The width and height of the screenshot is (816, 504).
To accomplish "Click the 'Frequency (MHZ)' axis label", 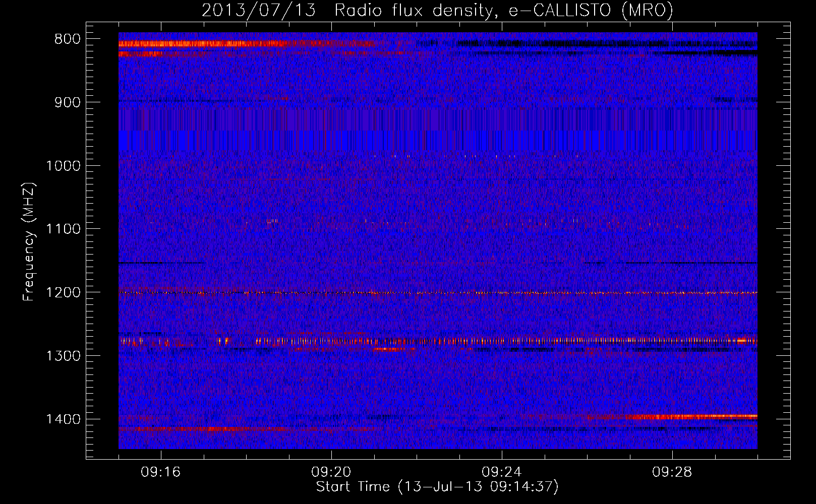I will (29, 242).
